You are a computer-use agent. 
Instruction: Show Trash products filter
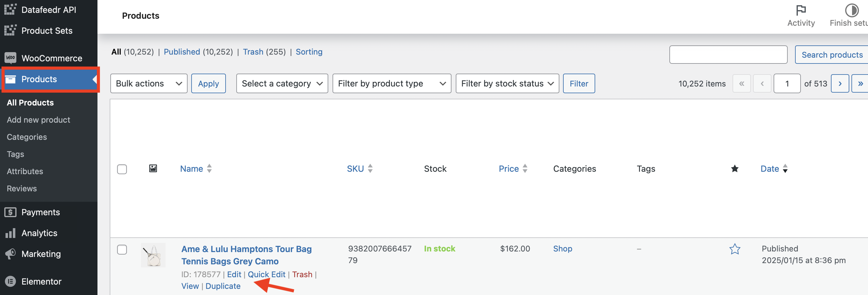(x=253, y=52)
